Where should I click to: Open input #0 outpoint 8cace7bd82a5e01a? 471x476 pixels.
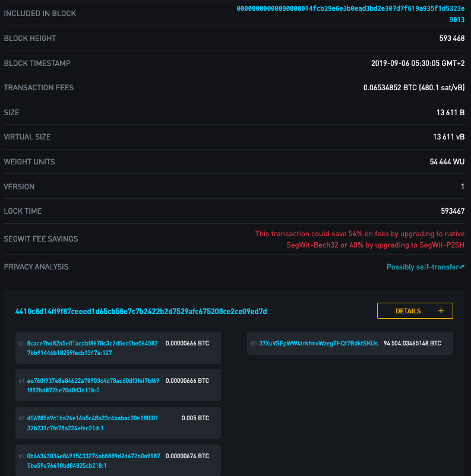pyautogui.click(x=93, y=348)
